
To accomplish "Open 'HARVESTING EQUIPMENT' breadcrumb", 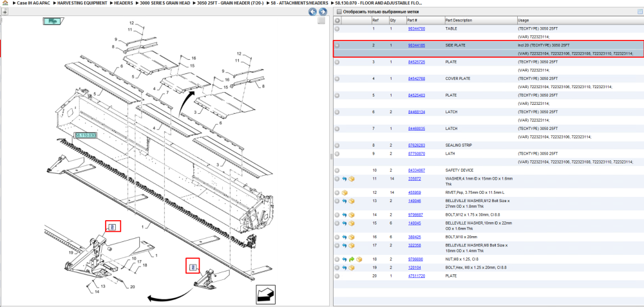I will coord(82,3).
